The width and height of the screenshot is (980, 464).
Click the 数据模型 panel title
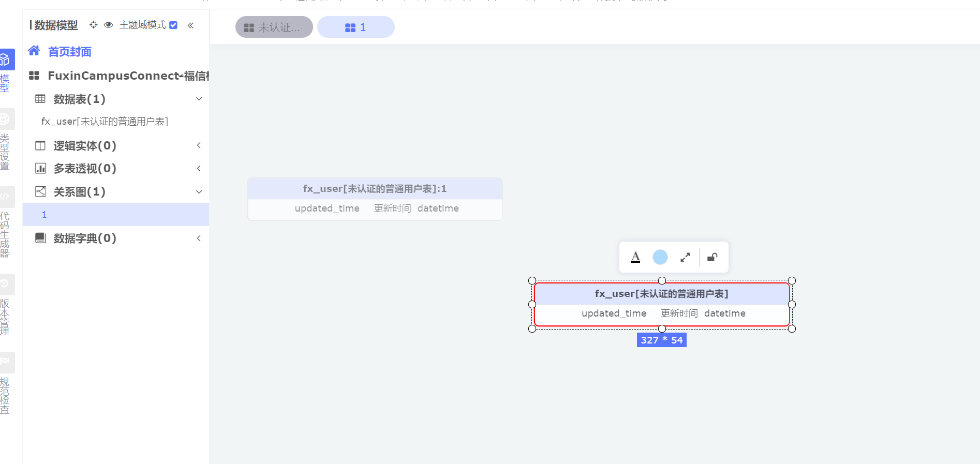56,25
